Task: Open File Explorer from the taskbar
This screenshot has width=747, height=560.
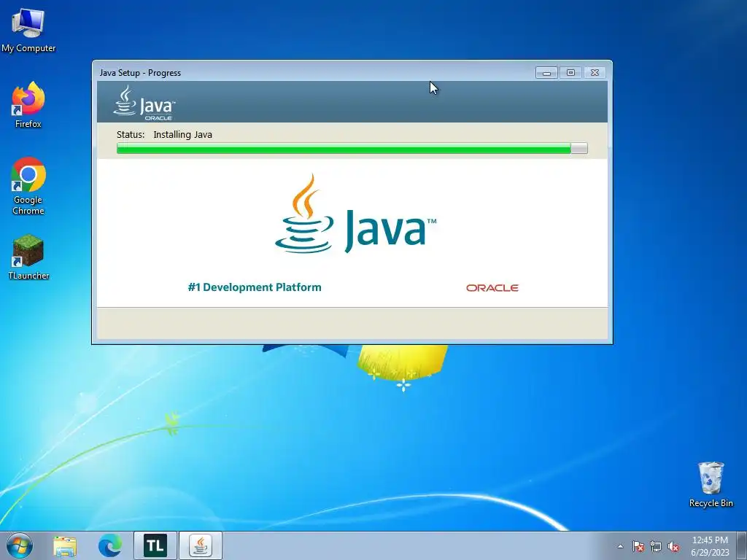Action: [65, 545]
